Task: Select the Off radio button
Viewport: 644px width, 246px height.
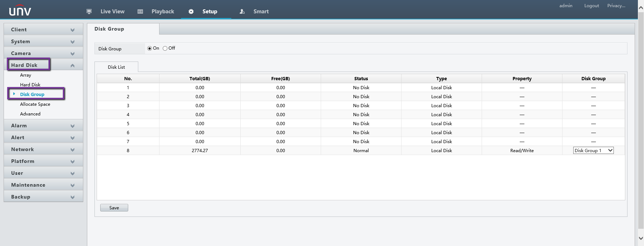Action: [x=165, y=49]
